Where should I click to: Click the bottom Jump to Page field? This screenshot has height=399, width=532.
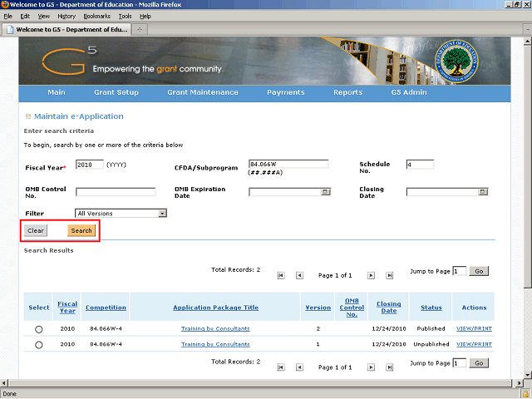coord(460,363)
